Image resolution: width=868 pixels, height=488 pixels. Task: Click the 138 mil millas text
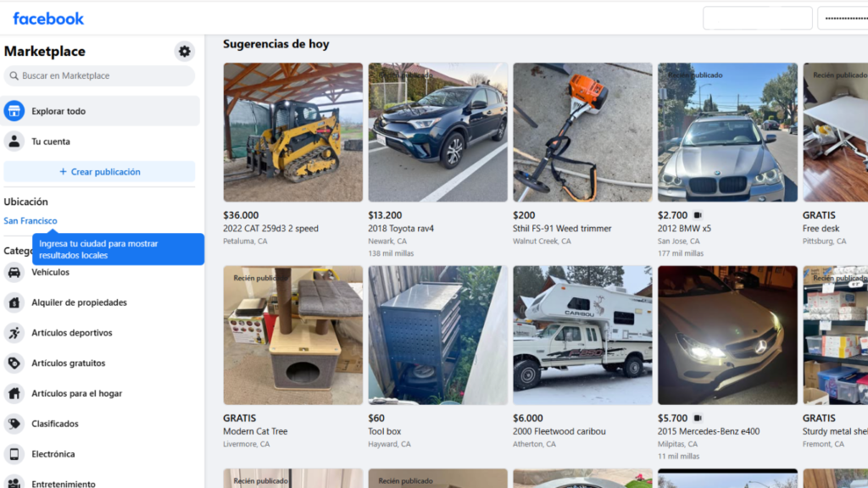click(x=391, y=253)
